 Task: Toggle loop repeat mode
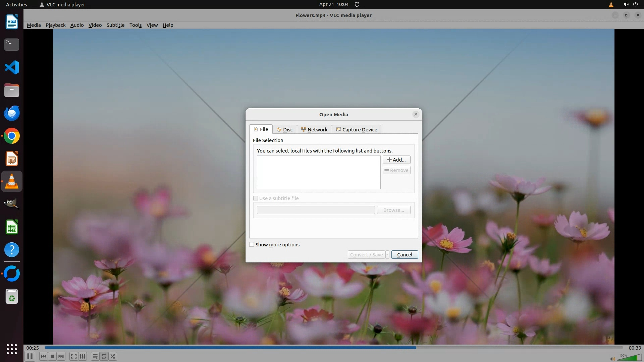104,356
